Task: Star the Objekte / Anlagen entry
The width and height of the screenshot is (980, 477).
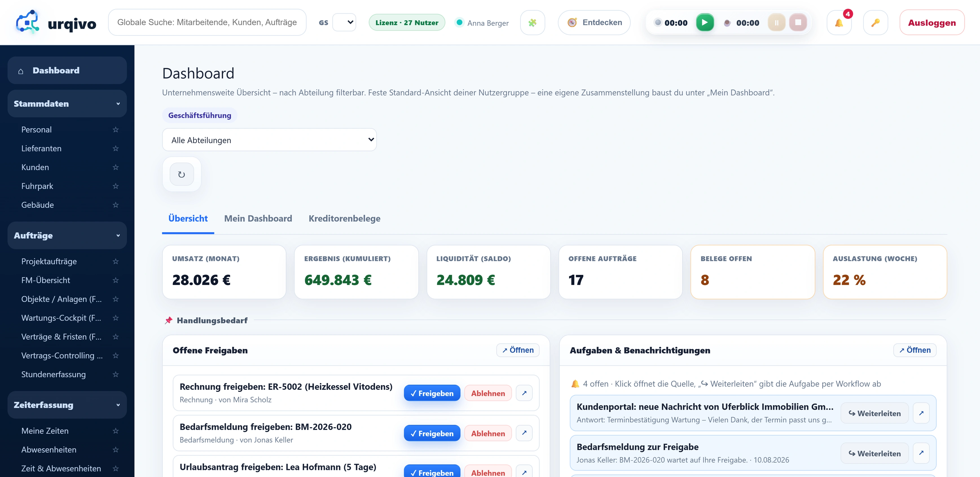Action: (116, 299)
